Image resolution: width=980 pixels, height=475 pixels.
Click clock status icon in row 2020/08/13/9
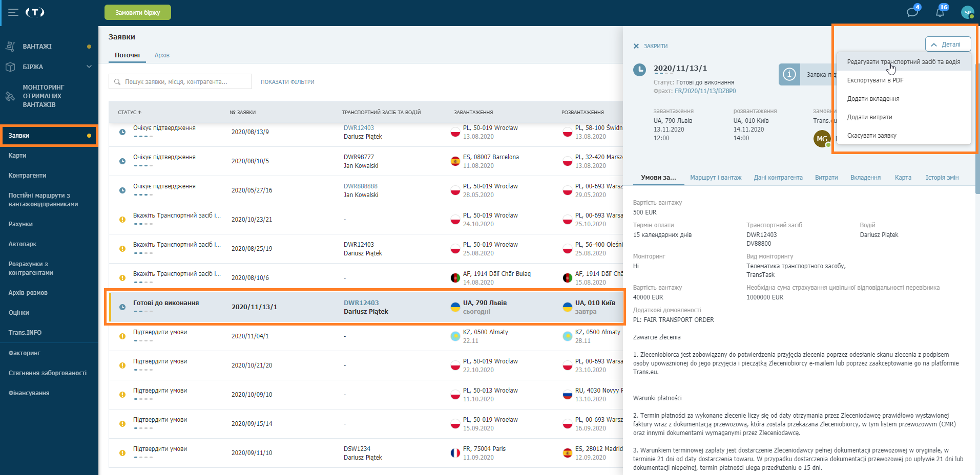coord(122,132)
